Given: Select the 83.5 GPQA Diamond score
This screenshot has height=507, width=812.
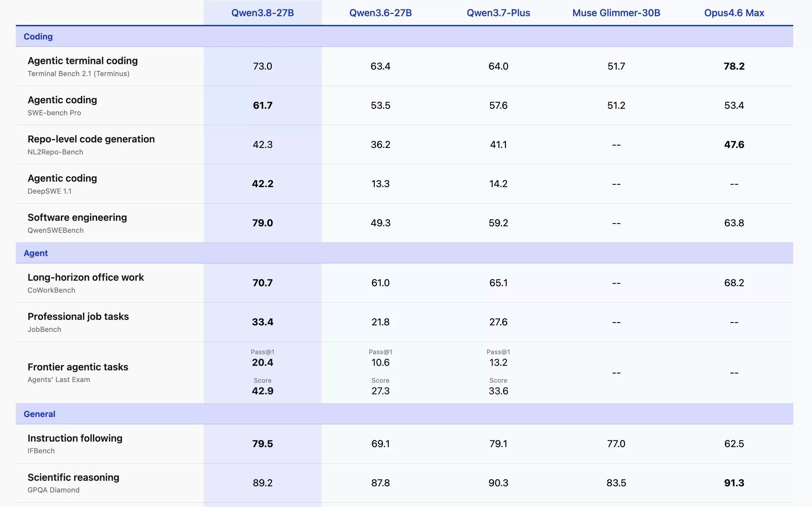Looking at the screenshot, I should coord(616,483).
